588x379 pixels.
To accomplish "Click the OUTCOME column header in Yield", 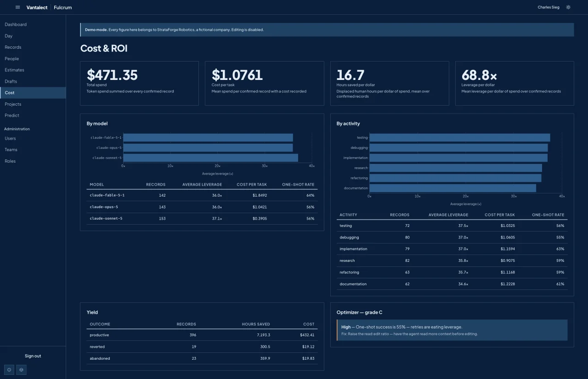I will click(x=100, y=324).
